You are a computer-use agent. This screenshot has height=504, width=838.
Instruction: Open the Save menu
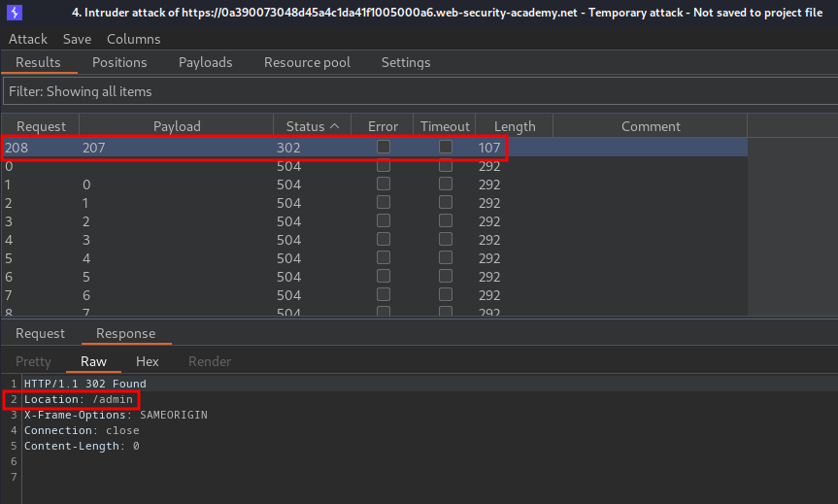tap(77, 39)
